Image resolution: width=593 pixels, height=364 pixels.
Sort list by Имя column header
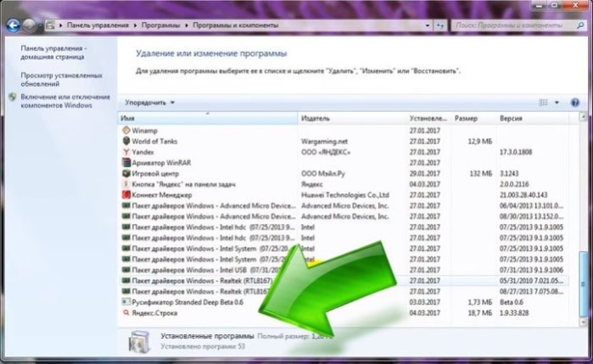click(x=208, y=119)
